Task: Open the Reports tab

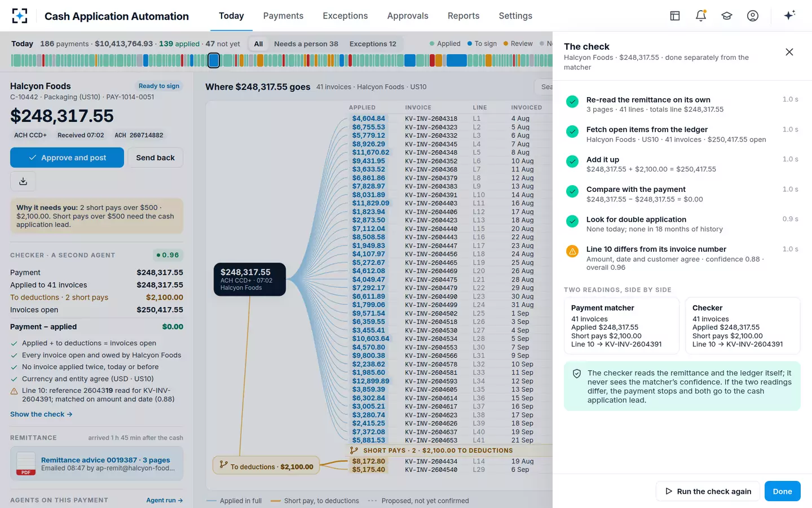Action: click(x=464, y=16)
